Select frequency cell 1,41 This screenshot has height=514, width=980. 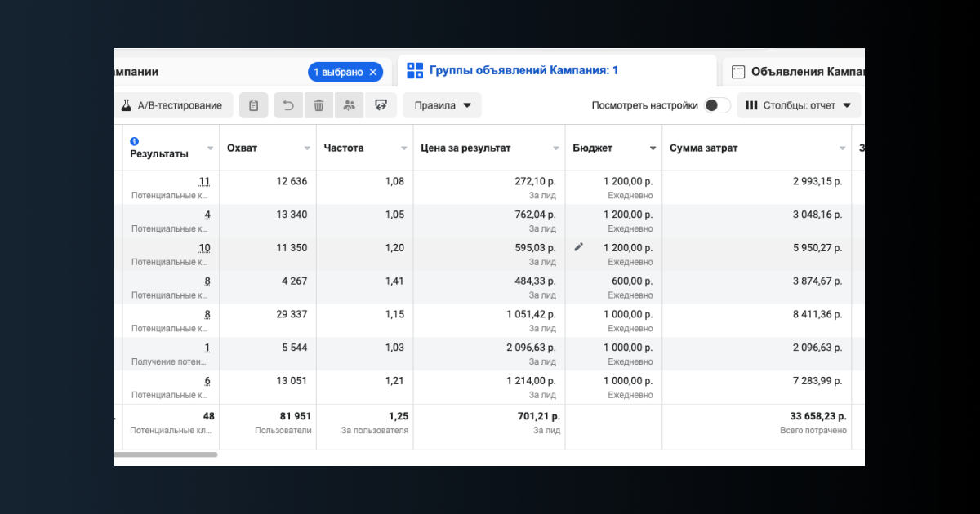(x=394, y=281)
